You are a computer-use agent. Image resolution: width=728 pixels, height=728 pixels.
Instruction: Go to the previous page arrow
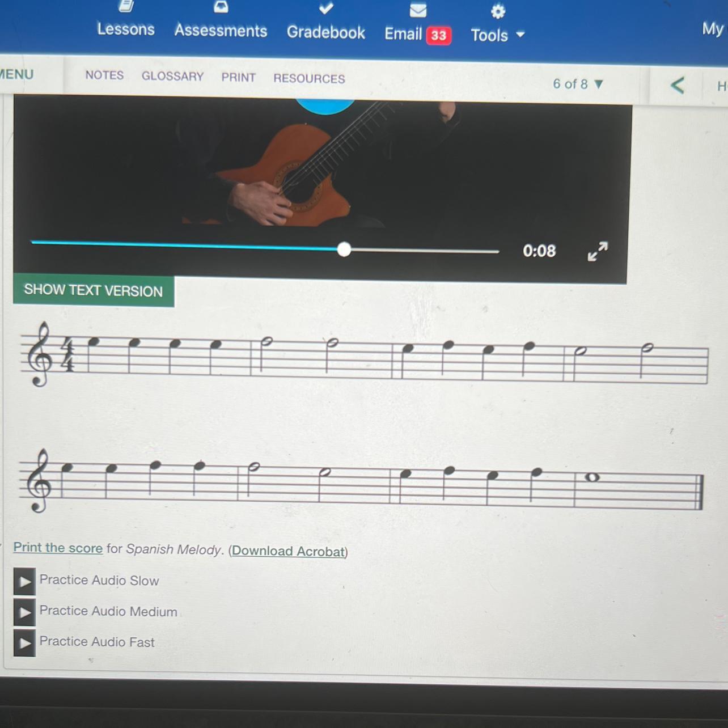(x=677, y=86)
